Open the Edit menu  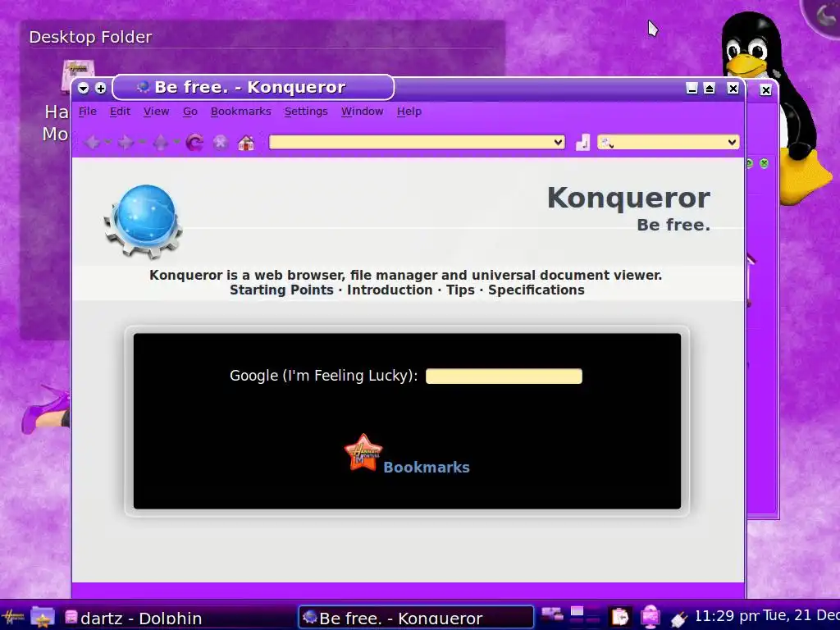(x=120, y=112)
